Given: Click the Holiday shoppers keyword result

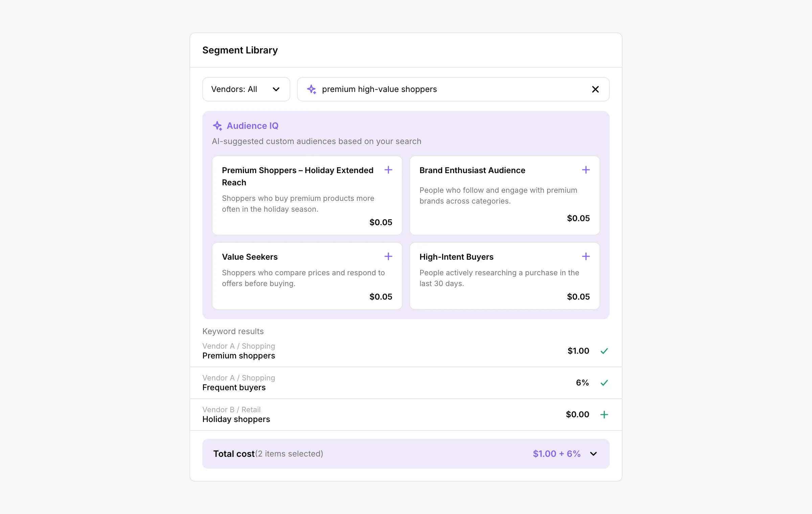Looking at the screenshot, I should pyautogui.click(x=406, y=415).
